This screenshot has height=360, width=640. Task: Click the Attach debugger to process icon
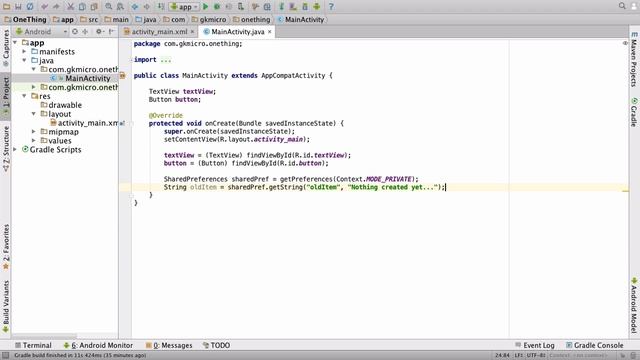[x=241, y=7]
